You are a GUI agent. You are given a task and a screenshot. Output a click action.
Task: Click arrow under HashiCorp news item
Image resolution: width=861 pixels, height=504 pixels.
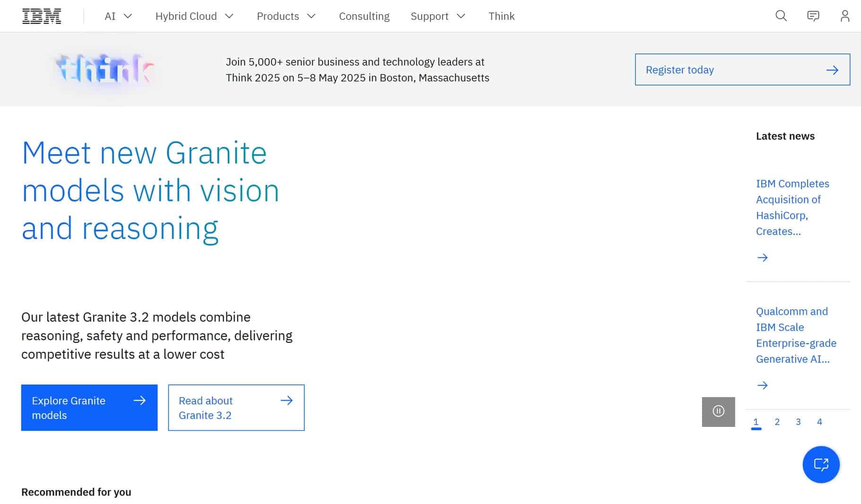[762, 258]
